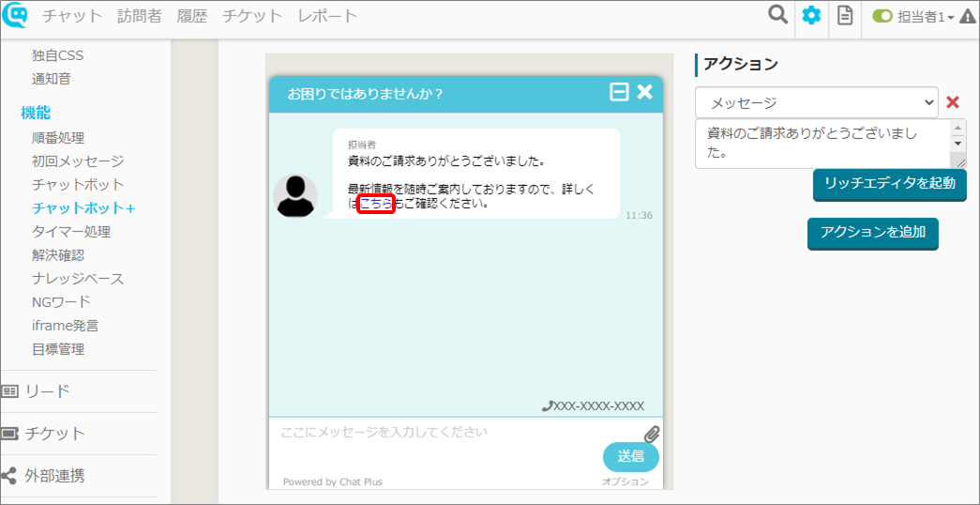
Task: Follow the こちら link in message
Action: click(376, 204)
